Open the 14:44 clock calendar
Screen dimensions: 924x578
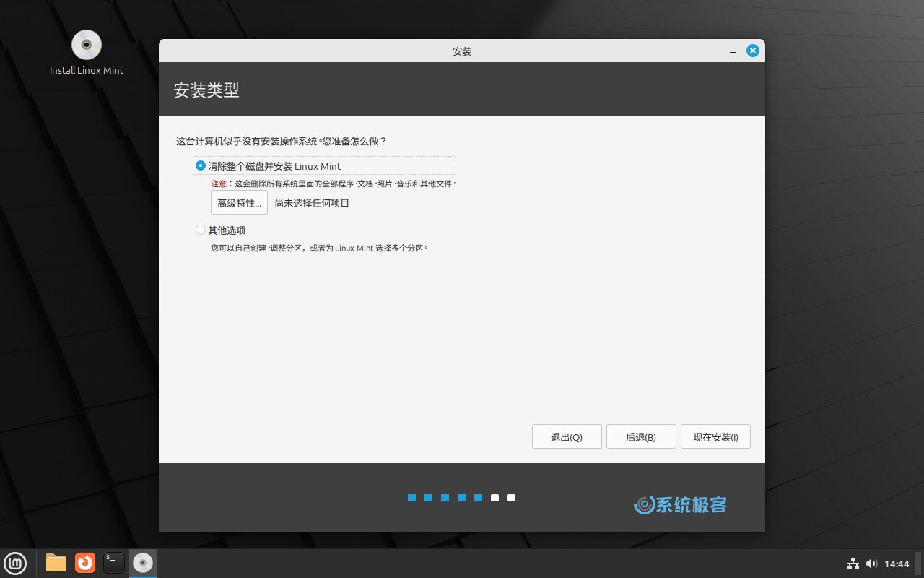pos(897,564)
